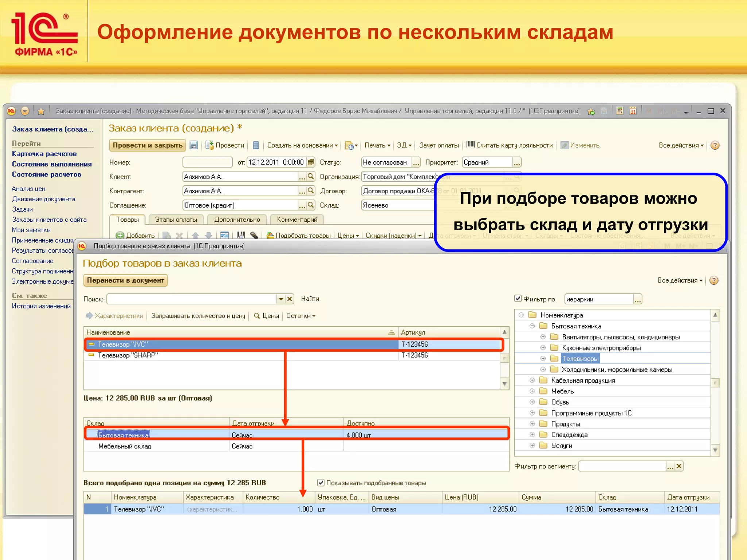The image size is (747, 560).
Task: Click the favorites star in title bar
Action: 41,111
